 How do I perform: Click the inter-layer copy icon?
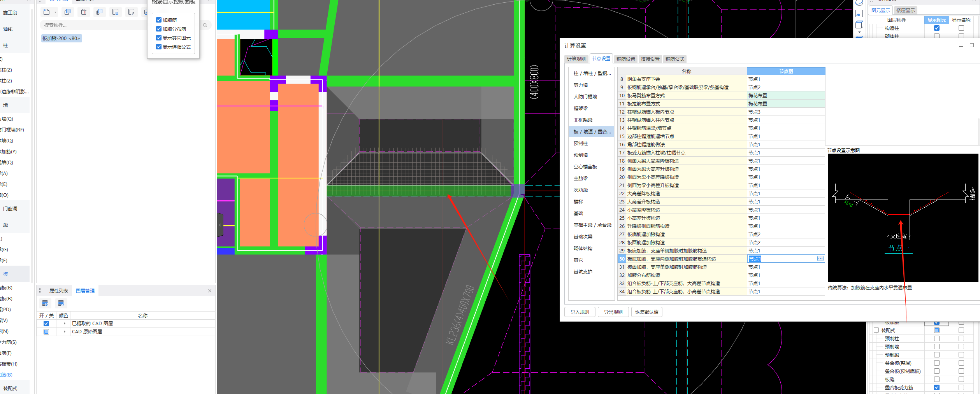click(100, 12)
